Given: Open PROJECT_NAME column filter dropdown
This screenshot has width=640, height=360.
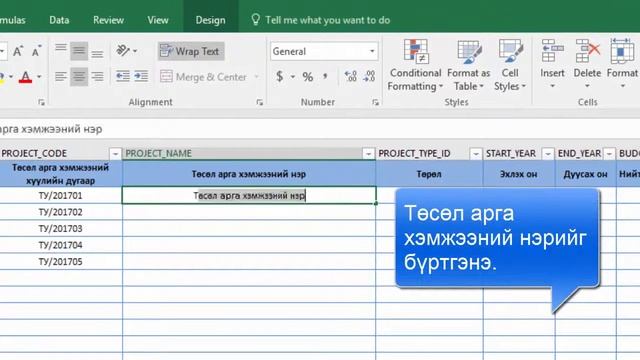Looking at the screenshot, I should [368, 154].
